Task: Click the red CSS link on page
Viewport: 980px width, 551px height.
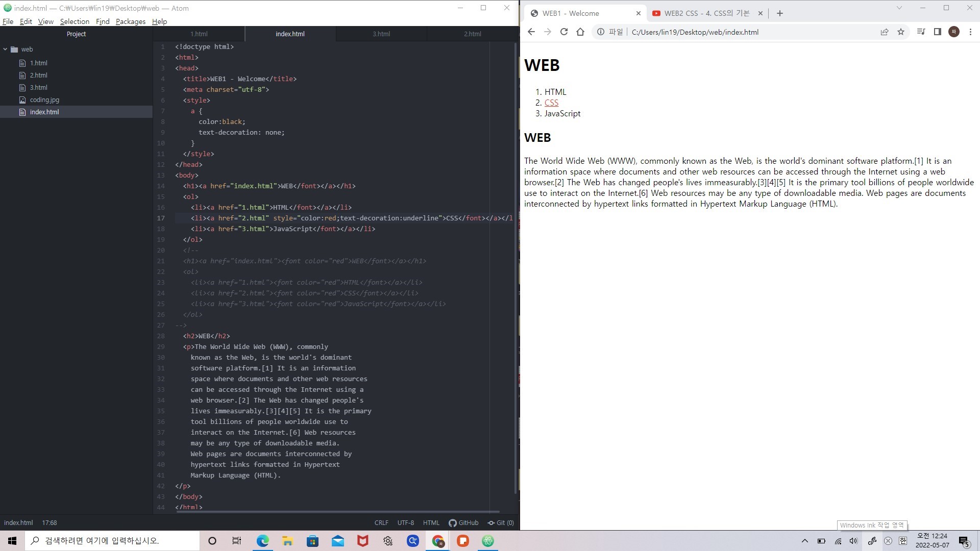Action: coord(551,103)
